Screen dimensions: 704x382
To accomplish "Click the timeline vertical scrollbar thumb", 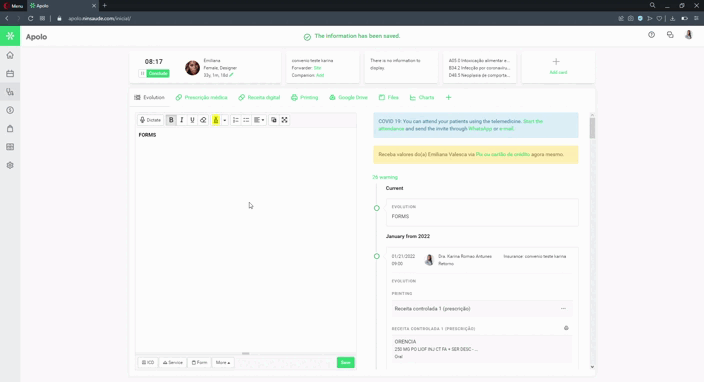I will [592, 128].
